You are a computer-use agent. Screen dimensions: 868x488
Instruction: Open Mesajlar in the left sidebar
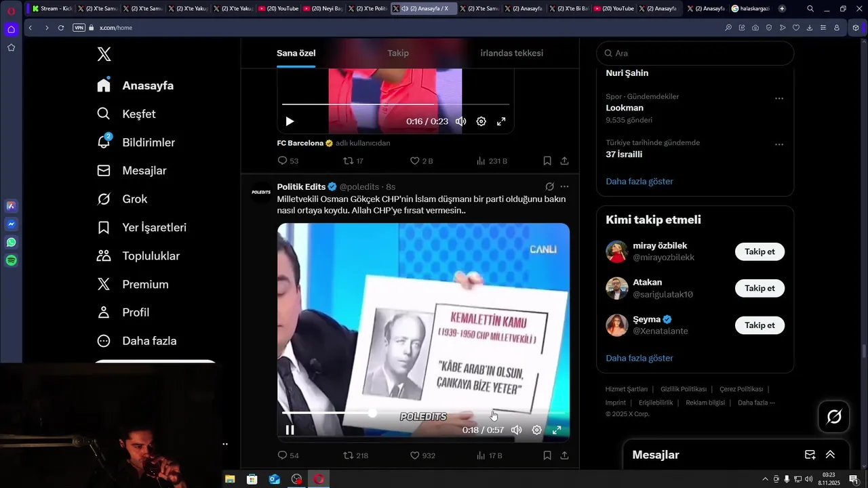[x=132, y=171]
